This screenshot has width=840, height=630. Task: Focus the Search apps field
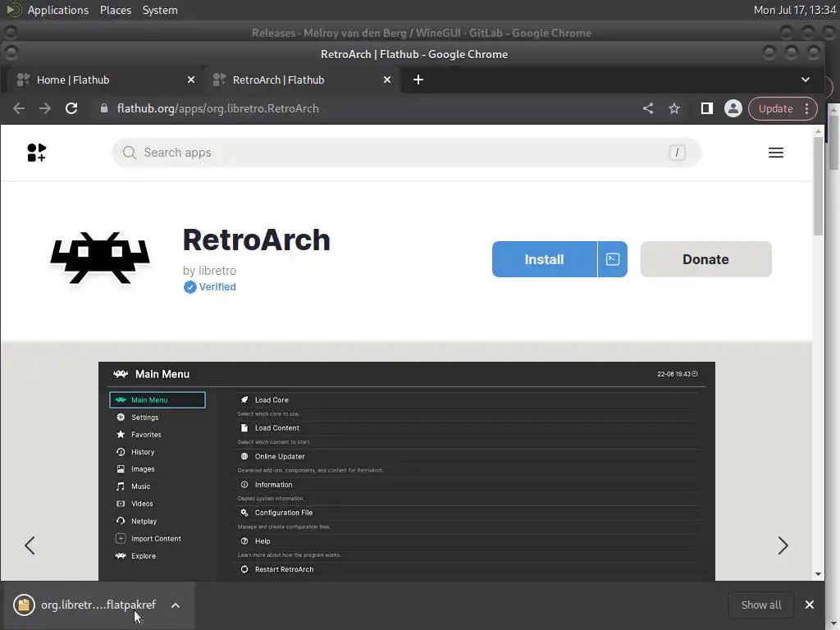pyautogui.click(x=407, y=153)
